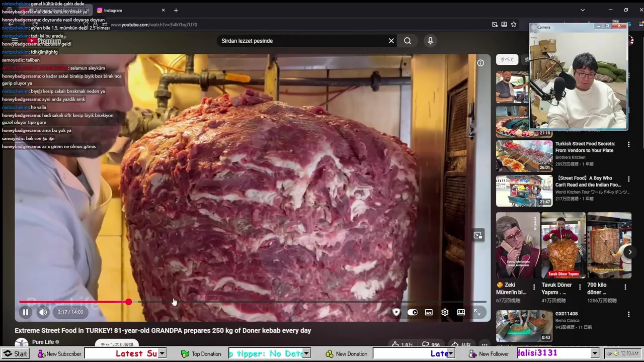The image size is (644, 362).
Task: Expand the Latest Subscriber dropdown
Action: pyautogui.click(x=162, y=353)
